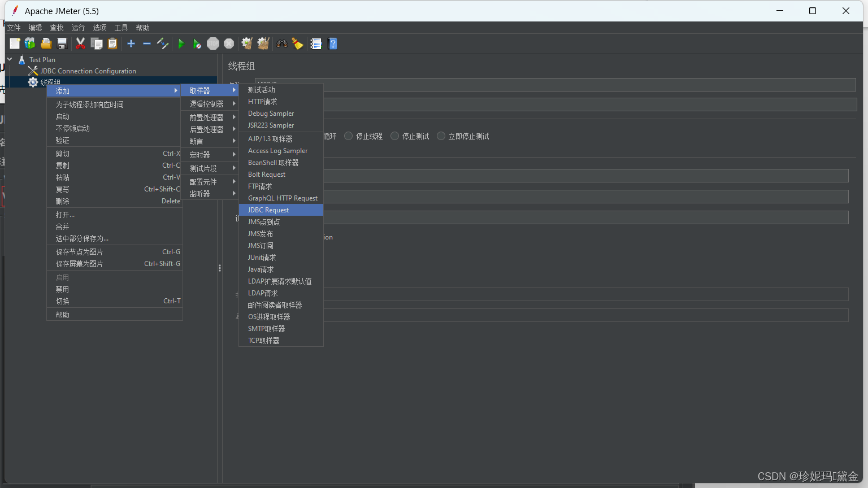Choose BeanShell 取样器 from the submenu

(x=281, y=163)
